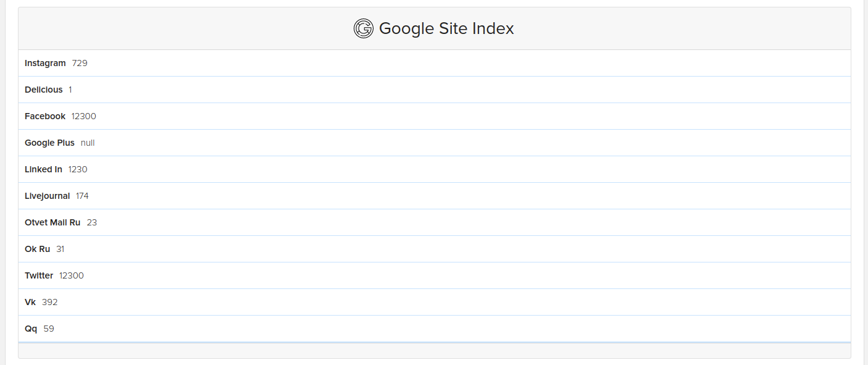Open the Linked In entry
Image resolution: width=868 pixels, height=365 pixels.
point(43,169)
